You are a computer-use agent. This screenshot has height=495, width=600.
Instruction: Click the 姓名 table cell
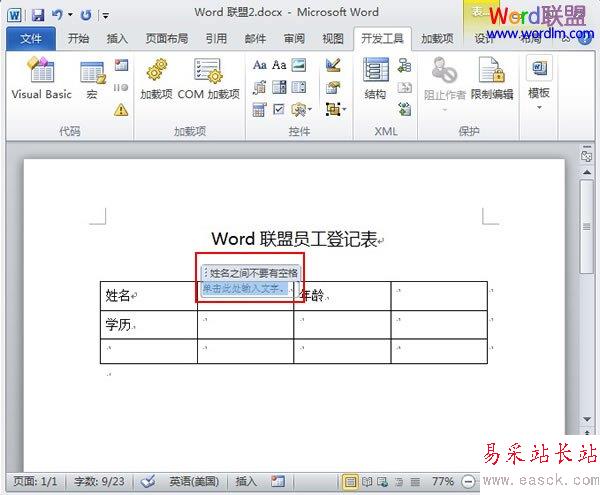[148, 296]
